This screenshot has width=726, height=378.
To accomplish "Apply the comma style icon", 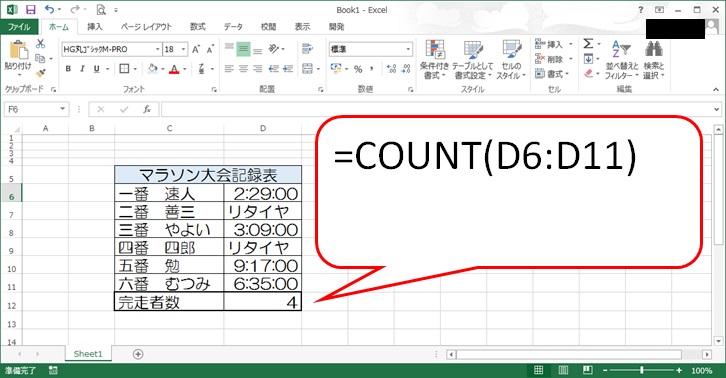I will click(371, 69).
